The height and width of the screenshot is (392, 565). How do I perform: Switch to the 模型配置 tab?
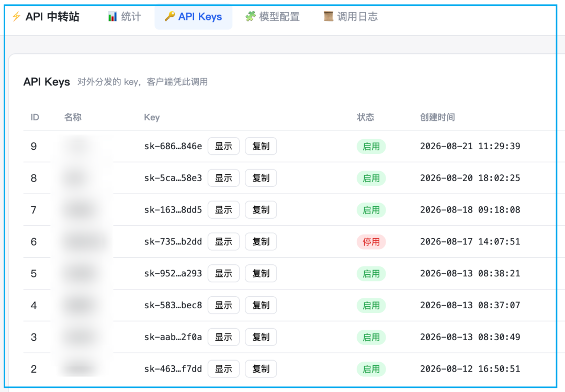point(273,17)
